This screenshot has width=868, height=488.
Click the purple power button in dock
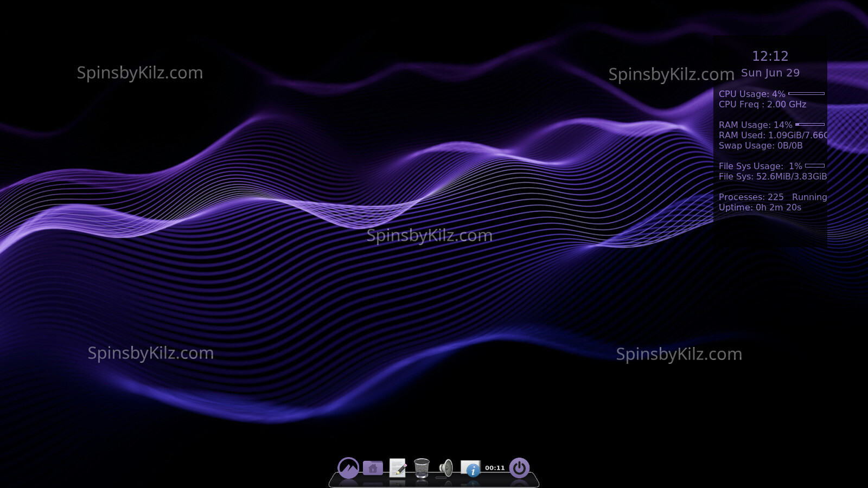coord(519,467)
